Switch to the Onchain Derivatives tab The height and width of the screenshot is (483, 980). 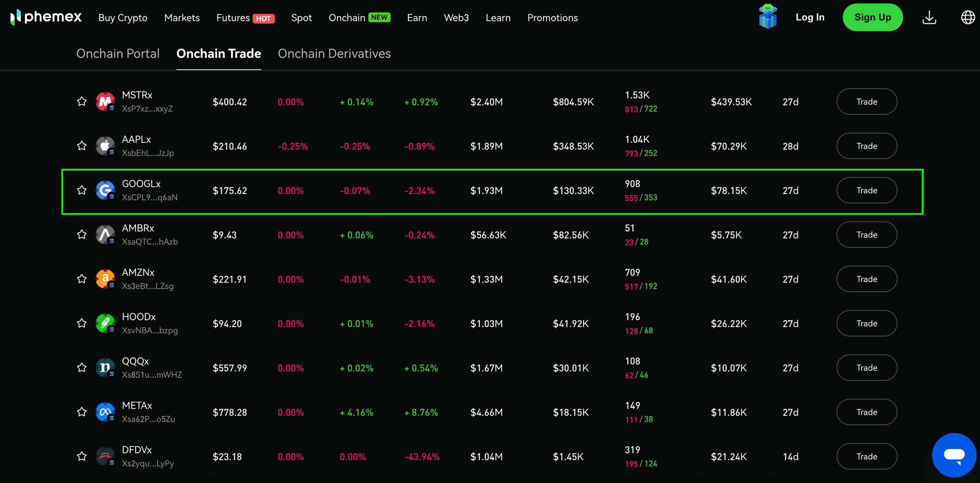[x=334, y=54]
